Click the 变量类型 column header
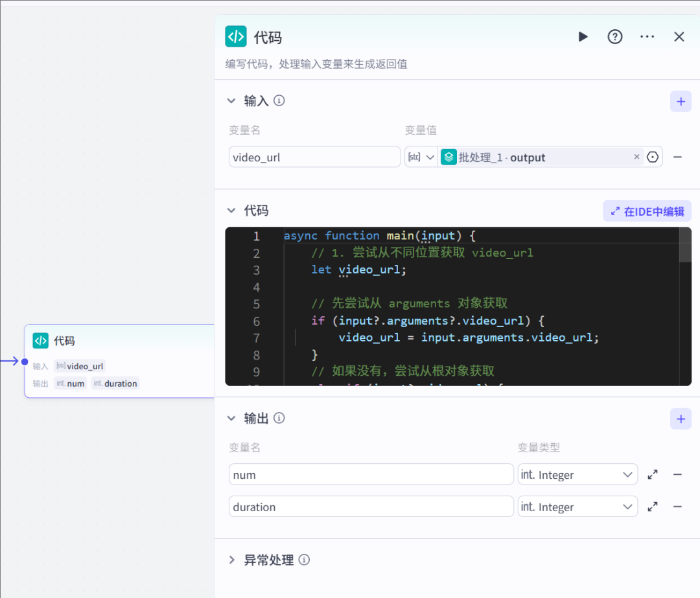This screenshot has width=700, height=598. (x=539, y=447)
